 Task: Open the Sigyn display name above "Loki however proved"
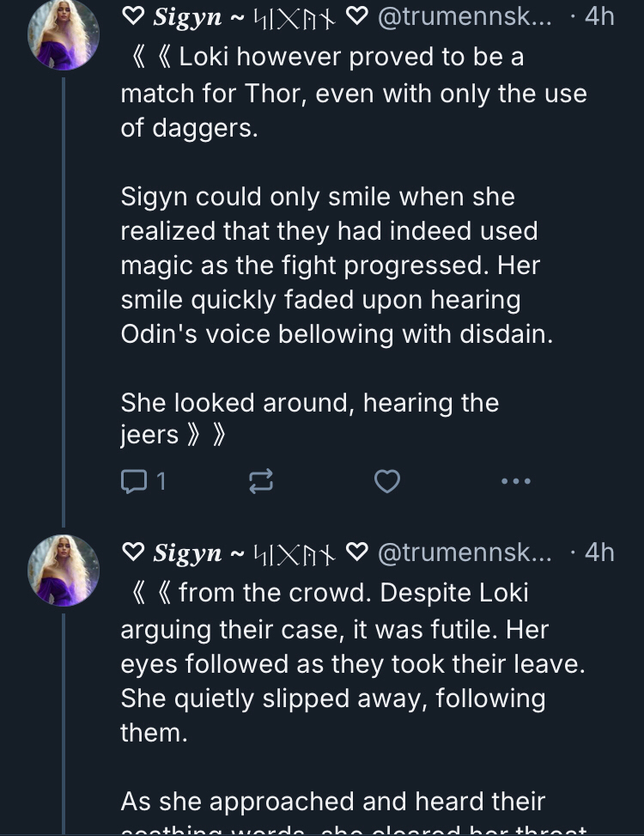point(187,17)
